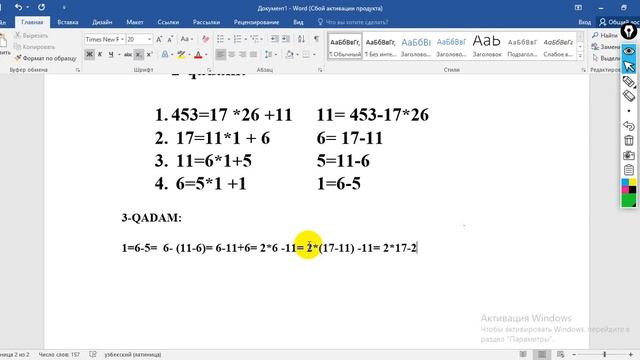Switch to the Дизайн tab
Viewport: 640px width, 360px height.
tap(102, 22)
